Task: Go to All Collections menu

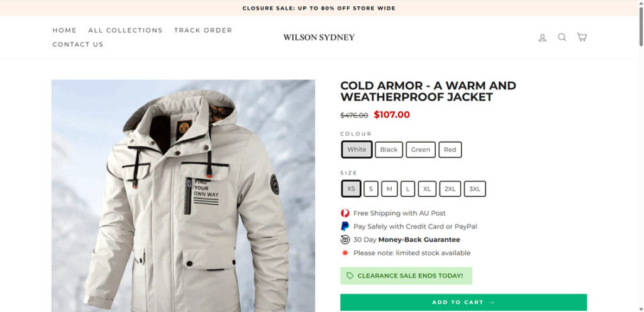Action: tap(125, 30)
